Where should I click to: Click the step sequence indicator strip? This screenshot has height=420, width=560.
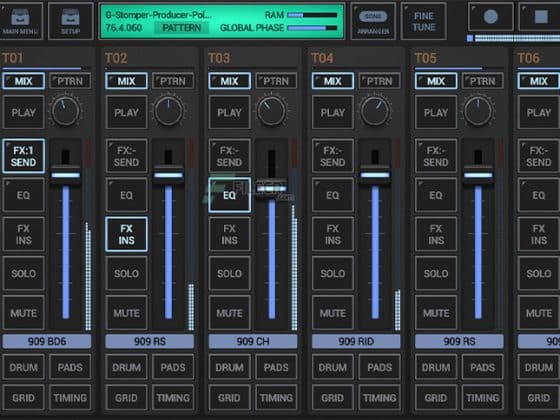(x=513, y=38)
